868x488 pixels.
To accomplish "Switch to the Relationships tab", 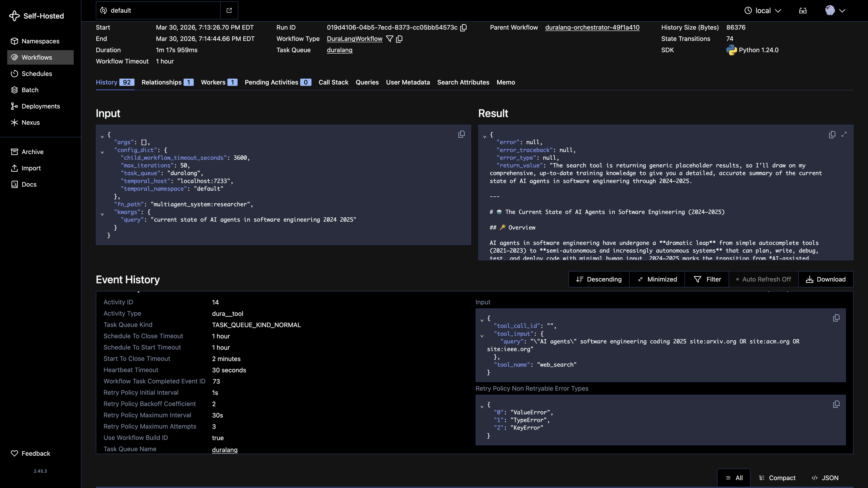I will click(167, 82).
